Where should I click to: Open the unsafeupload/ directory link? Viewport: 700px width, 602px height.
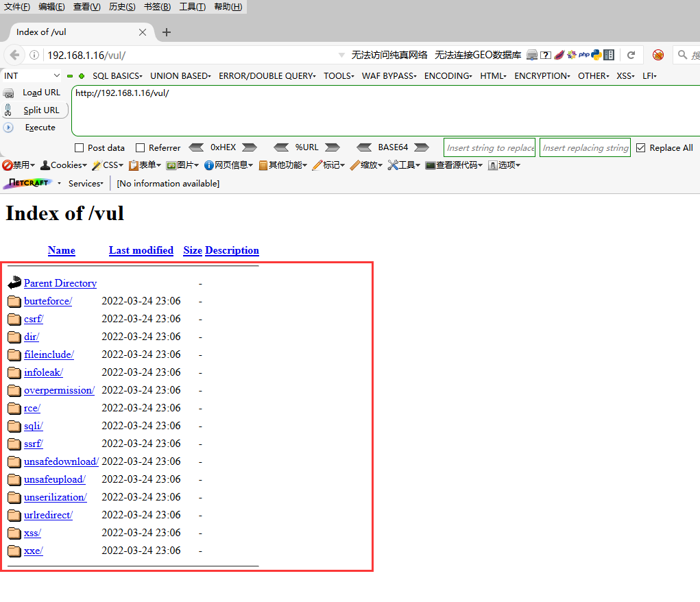55,480
